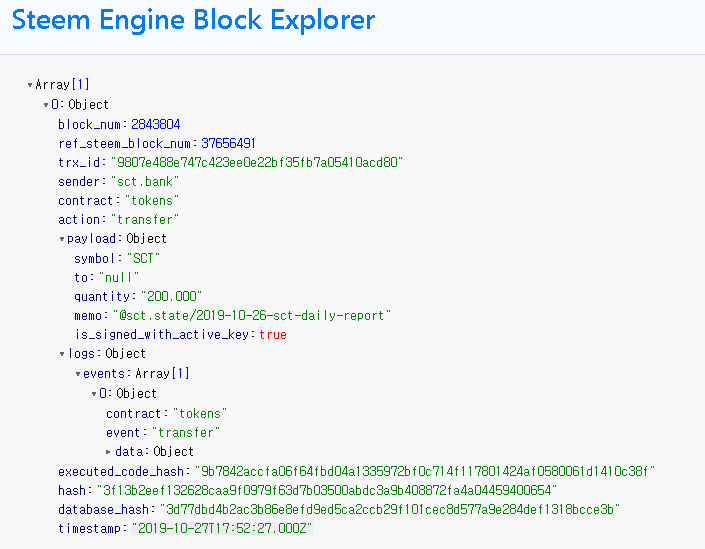
Task: Collapse the events 0: Object node
Action: pos(94,394)
